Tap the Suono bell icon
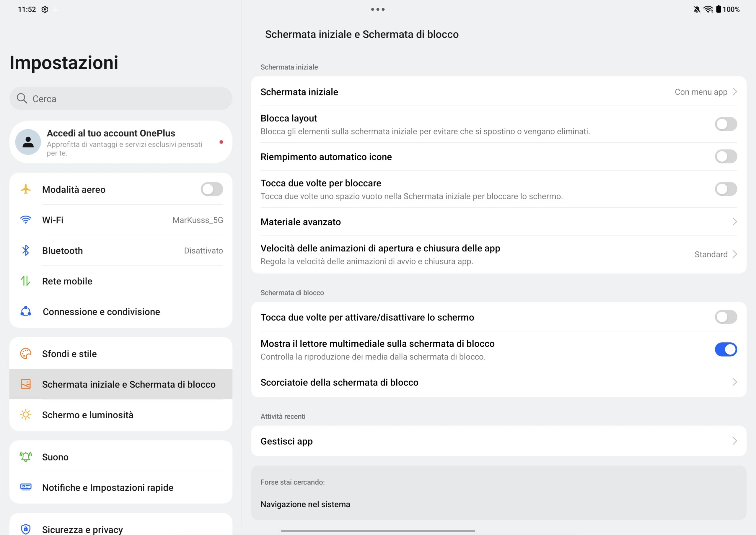The image size is (756, 535). (26, 457)
